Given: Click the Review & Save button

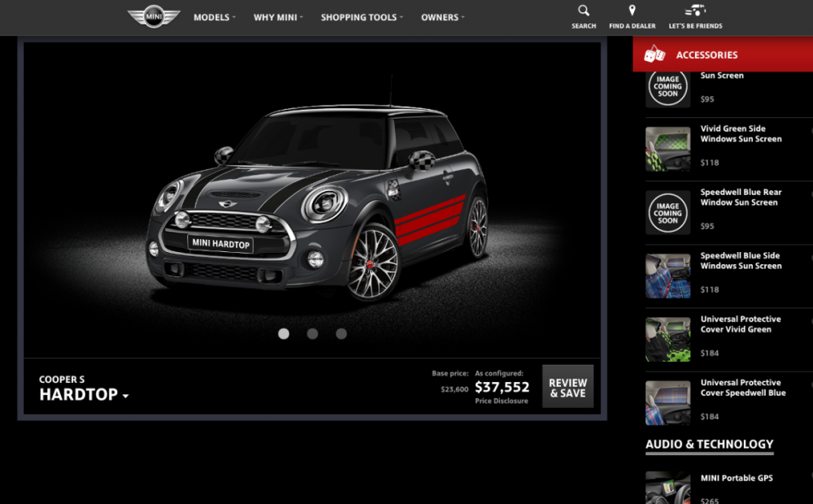Looking at the screenshot, I should 567,387.
